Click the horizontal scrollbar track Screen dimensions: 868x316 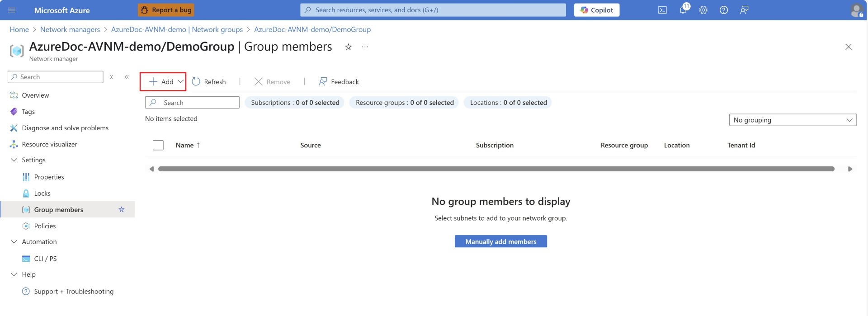[496, 169]
